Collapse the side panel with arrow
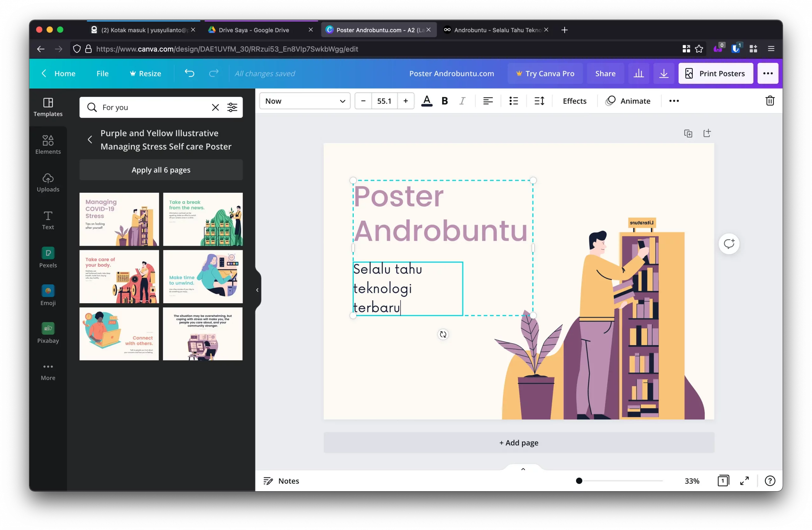This screenshot has height=530, width=812. tap(257, 290)
